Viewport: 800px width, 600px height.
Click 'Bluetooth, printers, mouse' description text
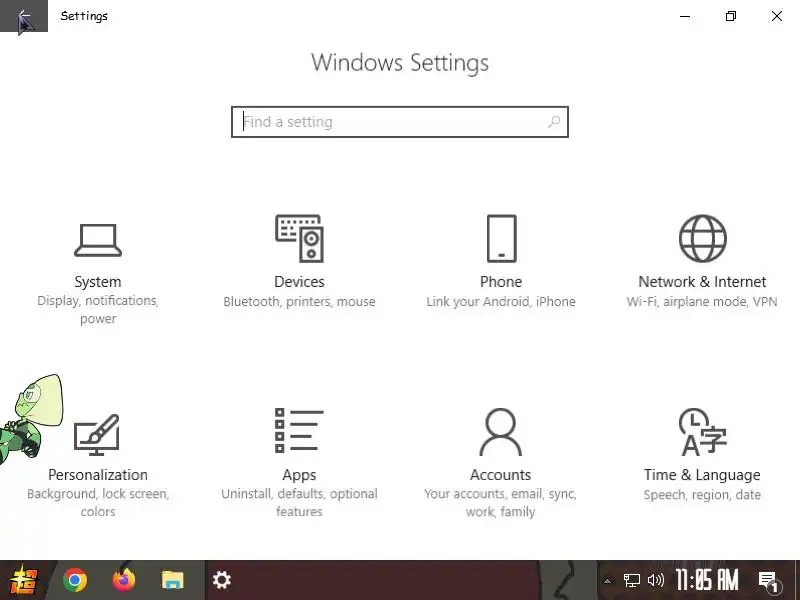(299, 302)
